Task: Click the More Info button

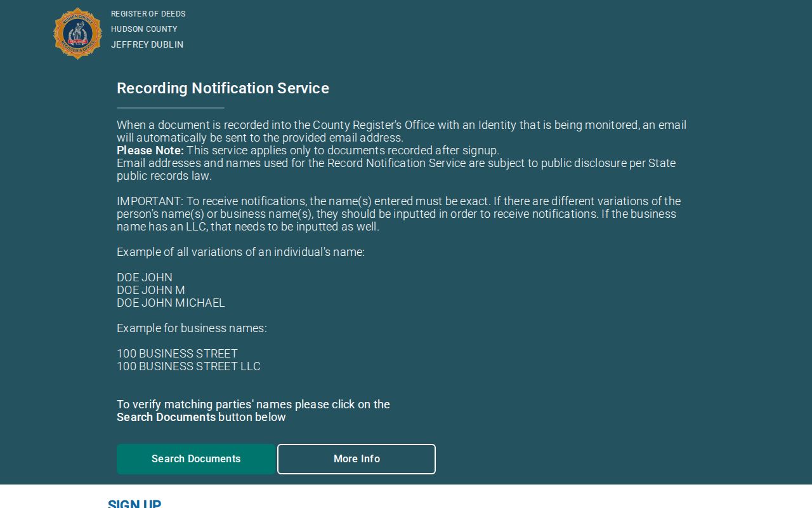Action: (x=357, y=459)
